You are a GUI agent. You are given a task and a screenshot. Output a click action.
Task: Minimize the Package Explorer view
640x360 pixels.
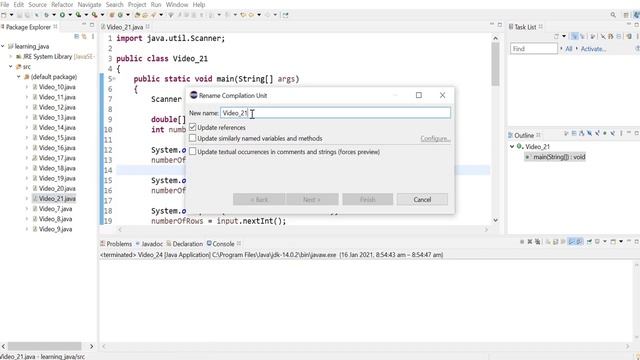pyautogui.click(x=84, y=24)
